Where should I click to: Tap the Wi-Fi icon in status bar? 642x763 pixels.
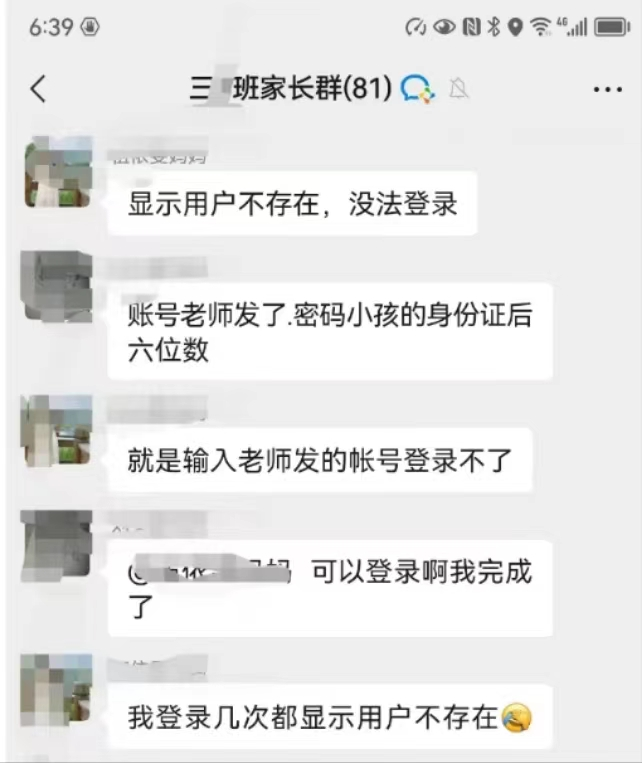tap(541, 27)
